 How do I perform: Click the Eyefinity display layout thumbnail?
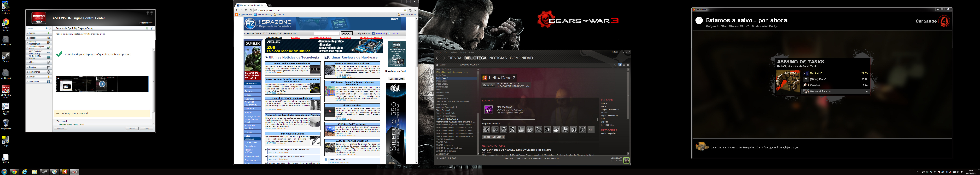click(102, 84)
